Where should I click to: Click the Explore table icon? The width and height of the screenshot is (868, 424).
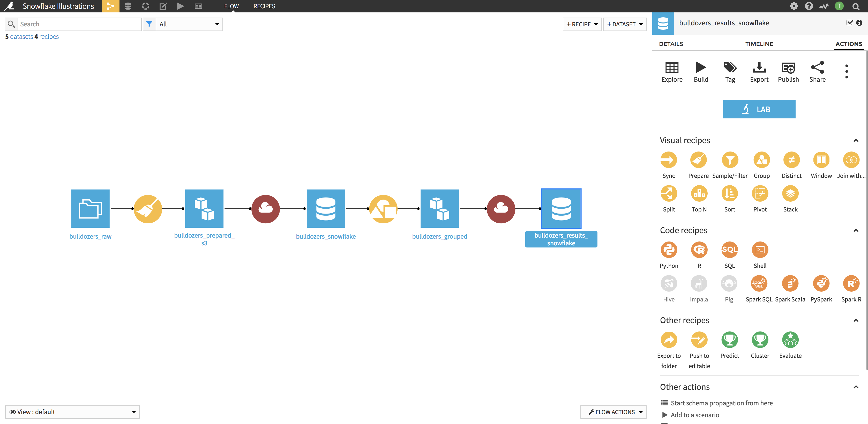pos(672,67)
